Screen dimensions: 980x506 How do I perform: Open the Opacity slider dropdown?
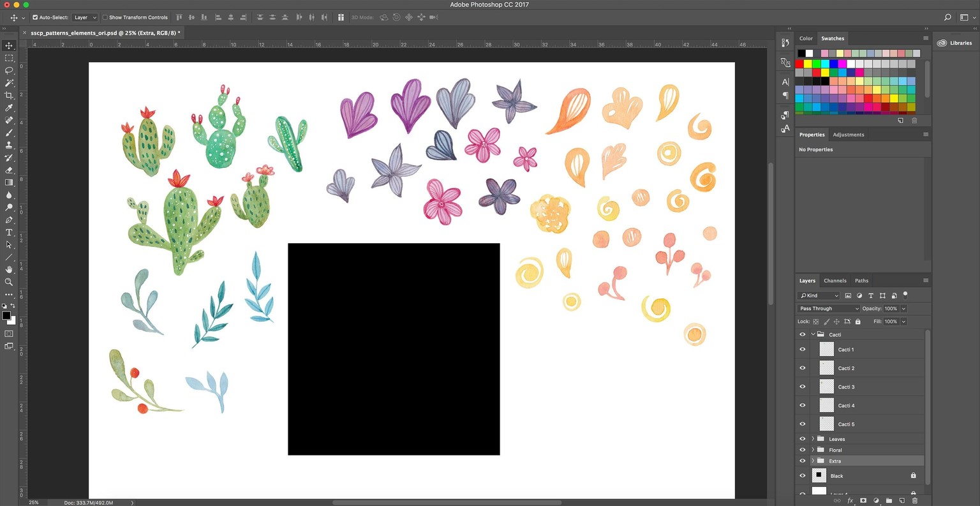(903, 309)
